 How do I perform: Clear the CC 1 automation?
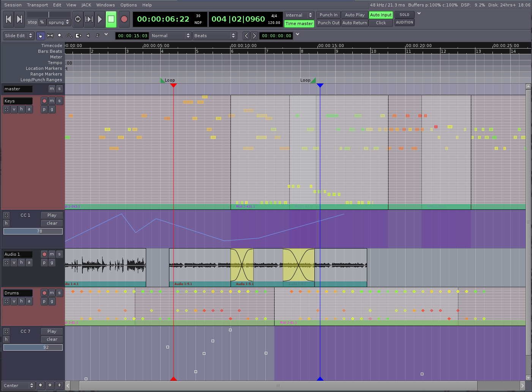pos(52,223)
